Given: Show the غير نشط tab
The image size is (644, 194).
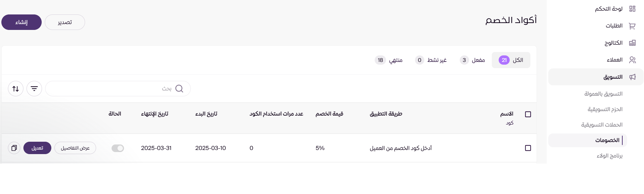Looking at the screenshot, I should coord(431,60).
